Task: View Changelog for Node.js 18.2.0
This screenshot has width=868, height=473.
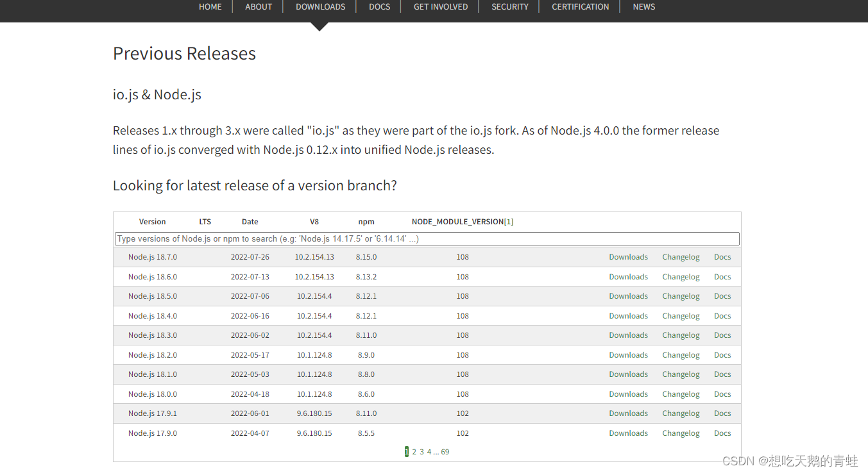Action: tap(681, 355)
